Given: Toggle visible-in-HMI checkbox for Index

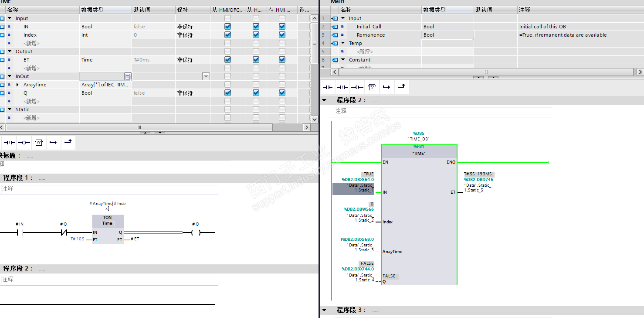Looking at the screenshot, I should [x=282, y=35].
